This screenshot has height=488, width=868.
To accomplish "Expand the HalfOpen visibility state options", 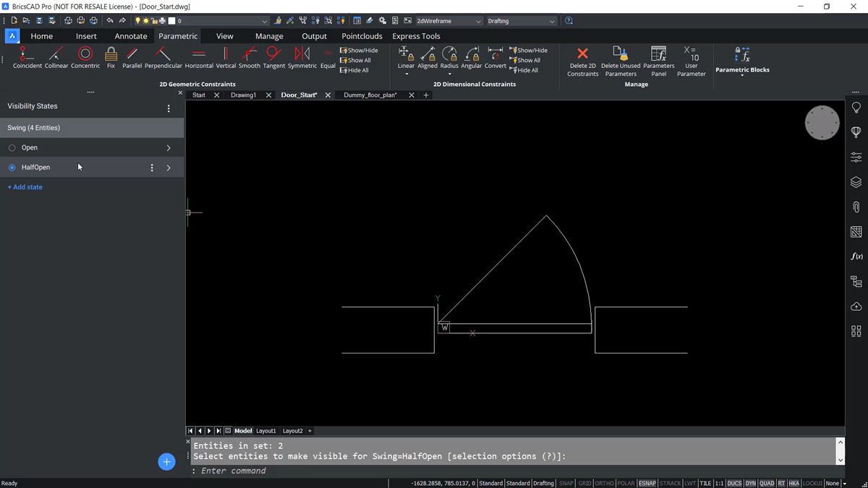I will tap(169, 167).
